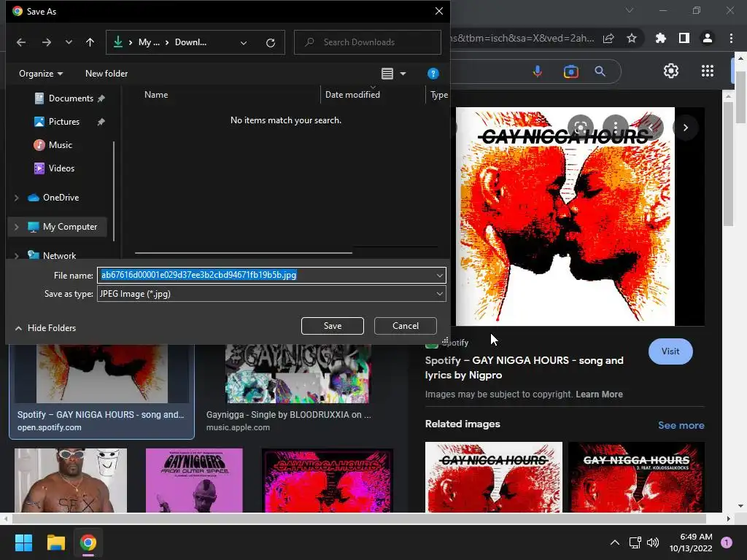The width and height of the screenshot is (747, 560).
Task: Expand the My Computer tree node
Action: point(17,227)
